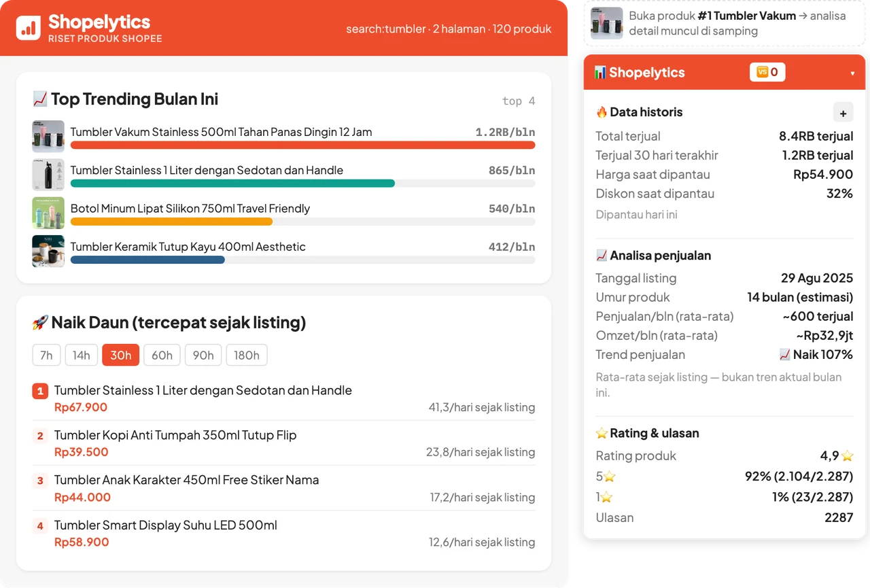This screenshot has width=870, height=588.
Task: Click the top 4 label
Action: coord(519,101)
